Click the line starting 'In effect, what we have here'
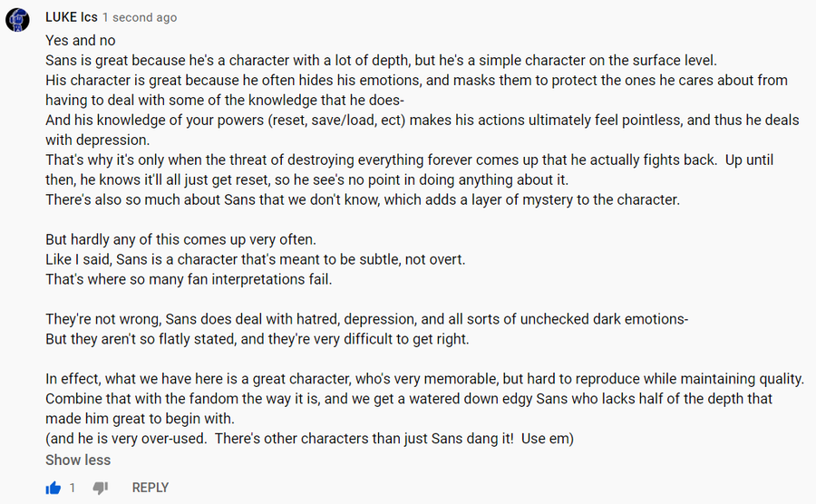This screenshot has width=816, height=504. coord(424,379)
